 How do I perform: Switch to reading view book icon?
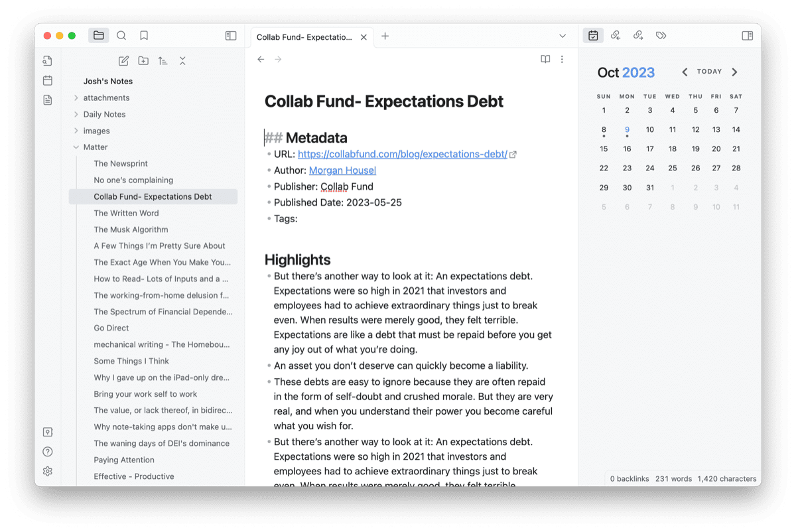pos(545,59)
